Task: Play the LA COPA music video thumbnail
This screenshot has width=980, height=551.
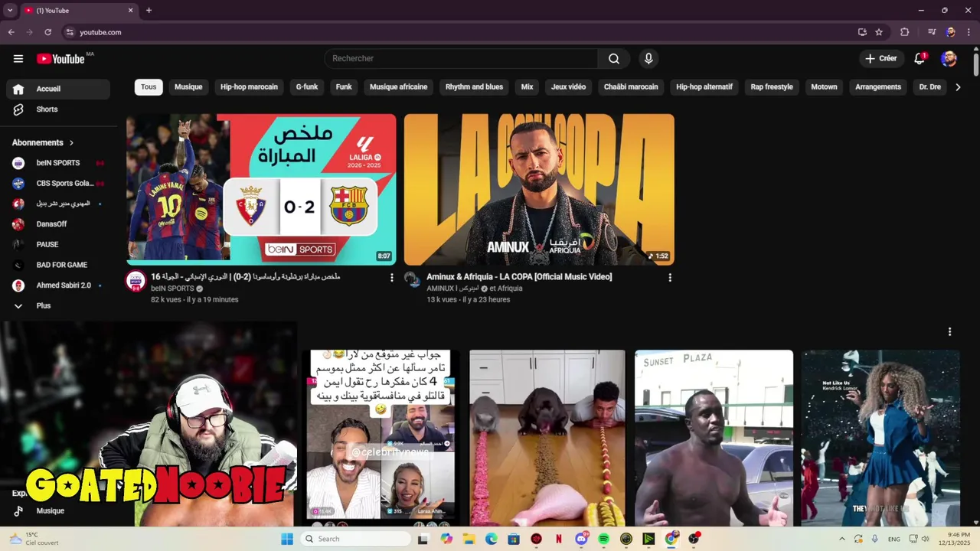Action: [539, 190]
